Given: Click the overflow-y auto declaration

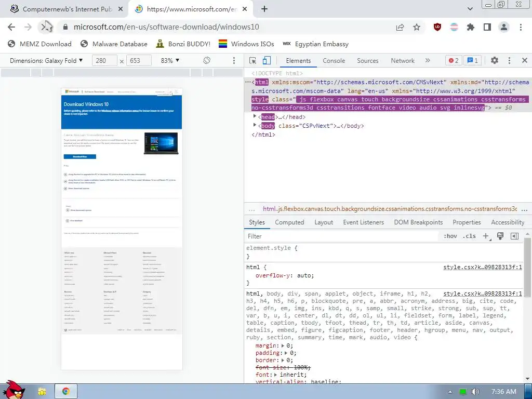Looking at the screenshot, I should (x=285, y=275).
